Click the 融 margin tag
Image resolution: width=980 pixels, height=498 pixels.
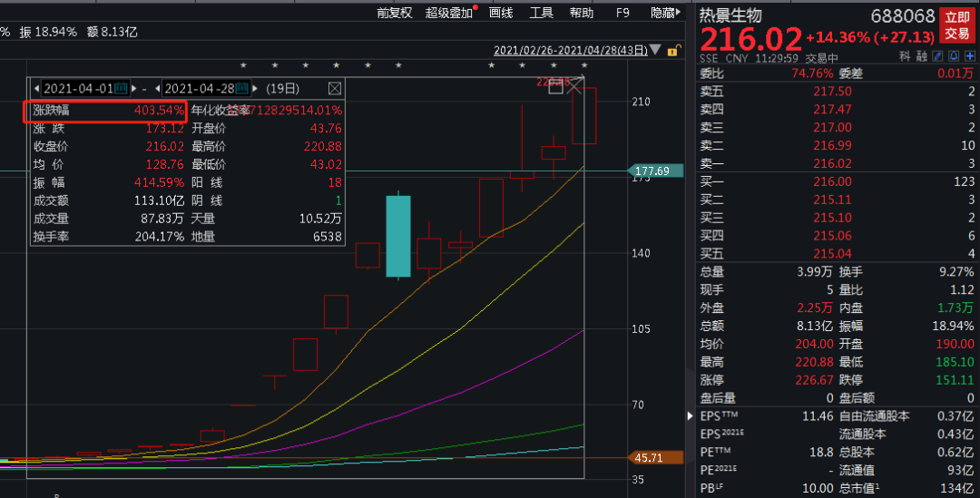click(x=921, y=56)
